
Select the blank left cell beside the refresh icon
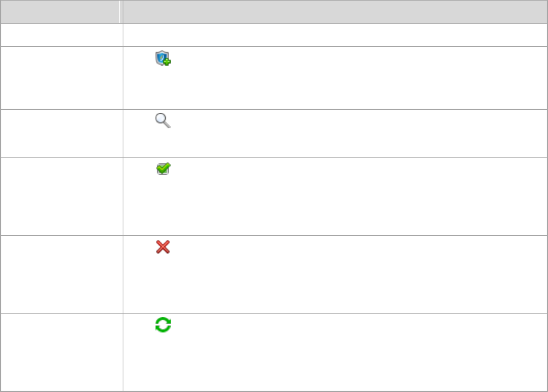61,352
